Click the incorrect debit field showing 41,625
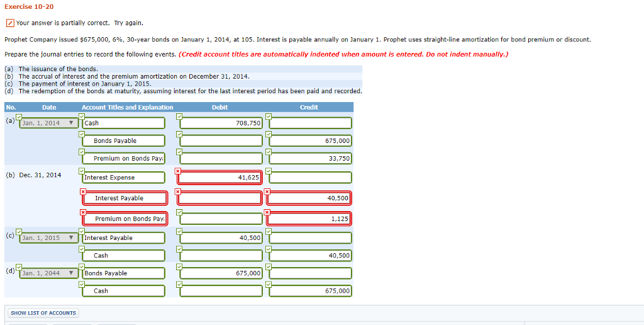This screenshot has height=325, width=644. point(219,178)
